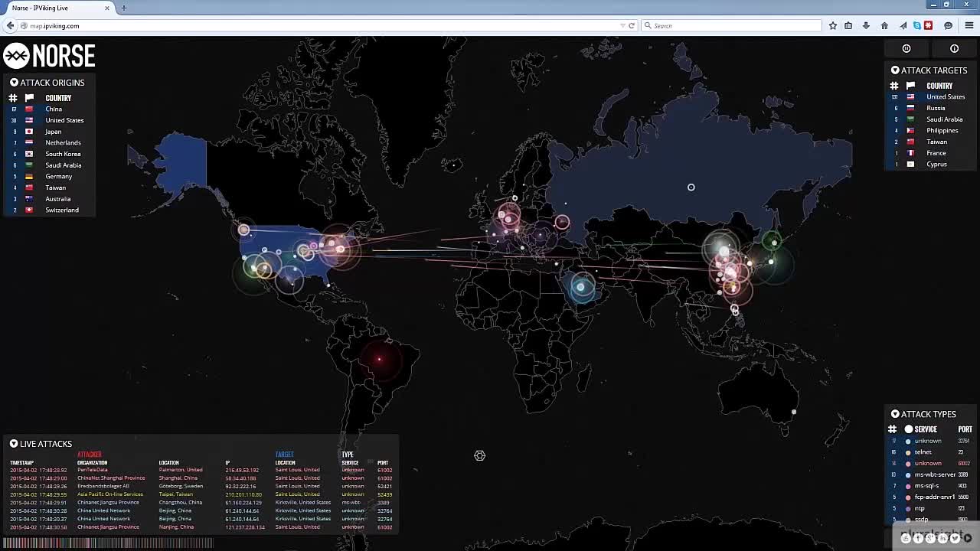Select fcp-addr-srvr1 attack type row
This screenshot has width=980, height=551.
click(x=931, y=497)
